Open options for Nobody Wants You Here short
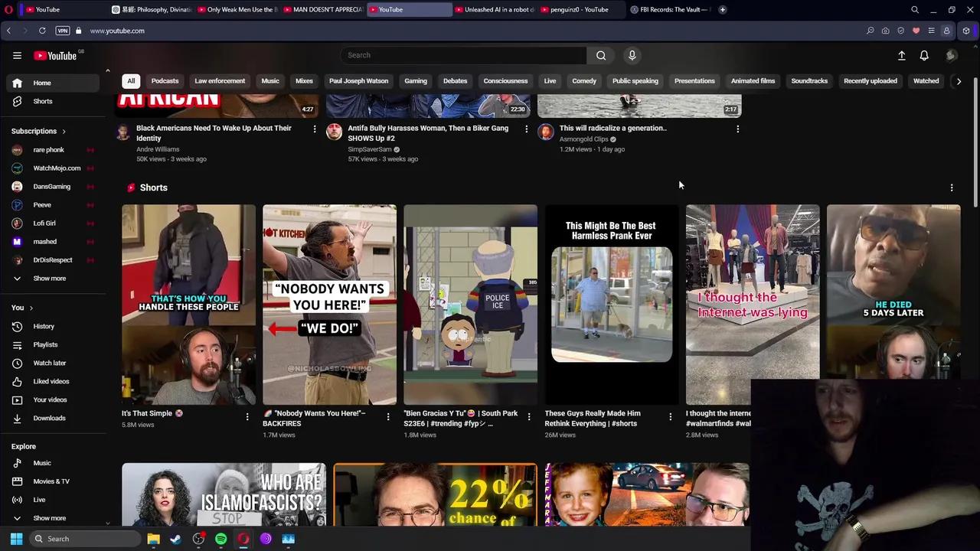 (387, 416)
